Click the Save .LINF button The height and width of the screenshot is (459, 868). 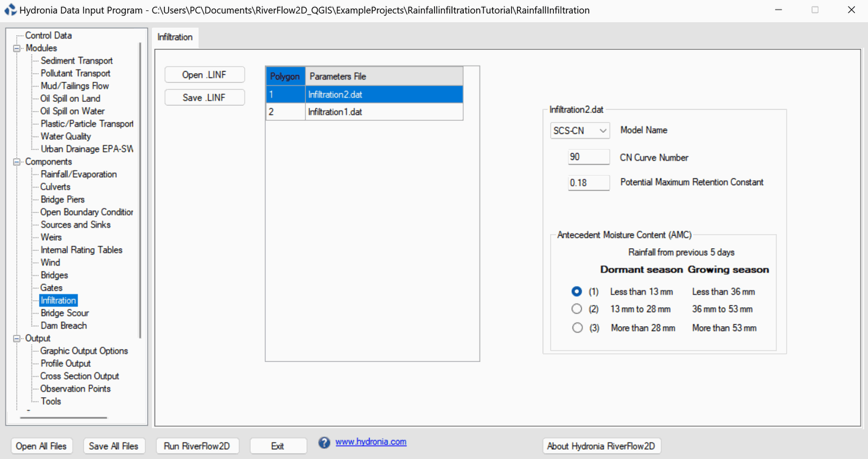pos(205,98)
